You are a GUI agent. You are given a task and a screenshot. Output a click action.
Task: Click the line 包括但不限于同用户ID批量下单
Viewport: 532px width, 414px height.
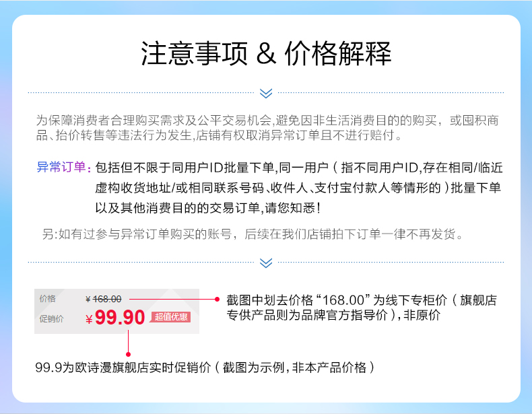tap(298, 168)
